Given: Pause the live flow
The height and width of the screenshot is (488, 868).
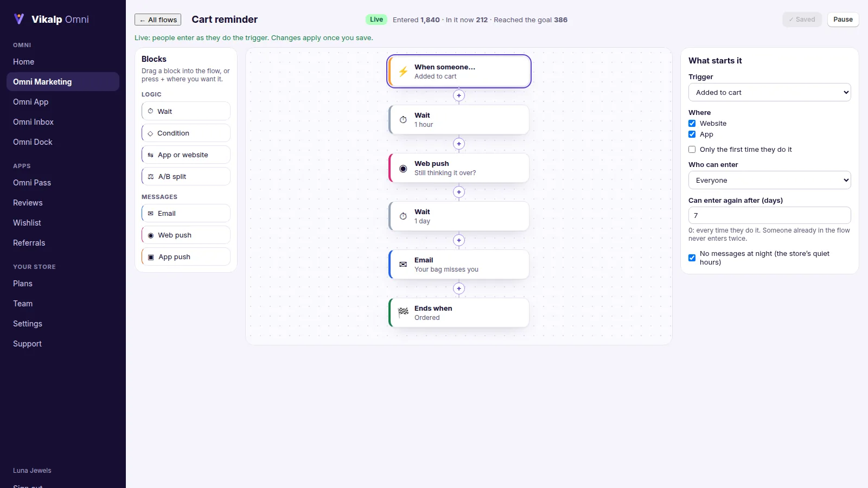Looking at the screenshot, I should click(843, 20).
